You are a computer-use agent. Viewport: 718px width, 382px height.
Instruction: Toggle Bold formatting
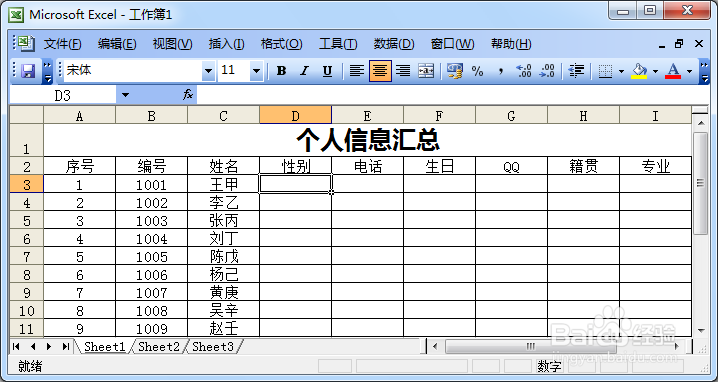(282, 71)
